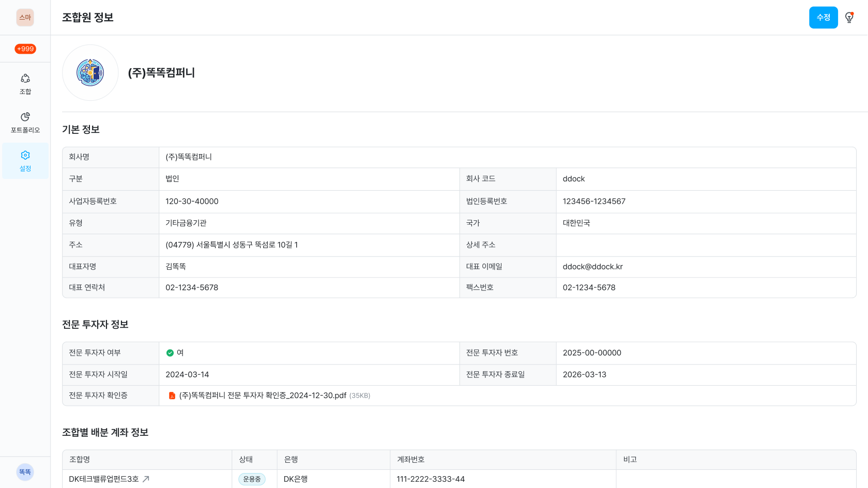
Task: Open the lightbulb tips icon
Action: (x=849, y=18)
